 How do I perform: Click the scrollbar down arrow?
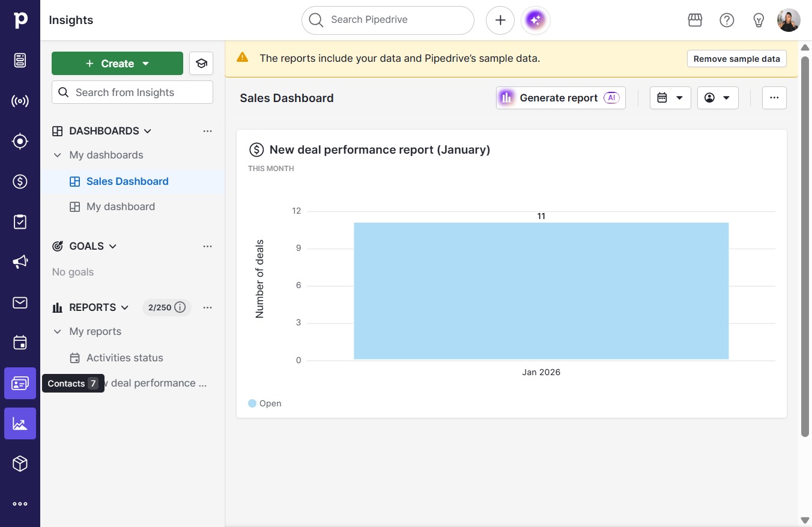(805, 520)
